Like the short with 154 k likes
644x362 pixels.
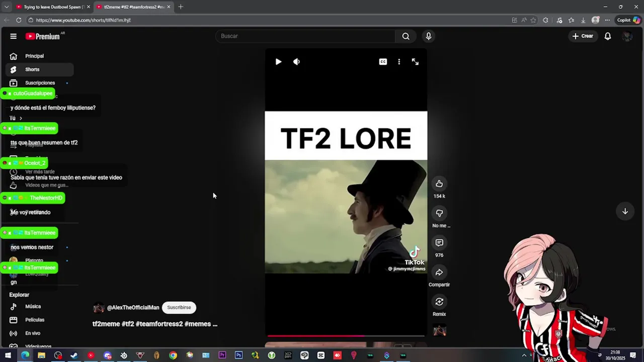point(439,184)
